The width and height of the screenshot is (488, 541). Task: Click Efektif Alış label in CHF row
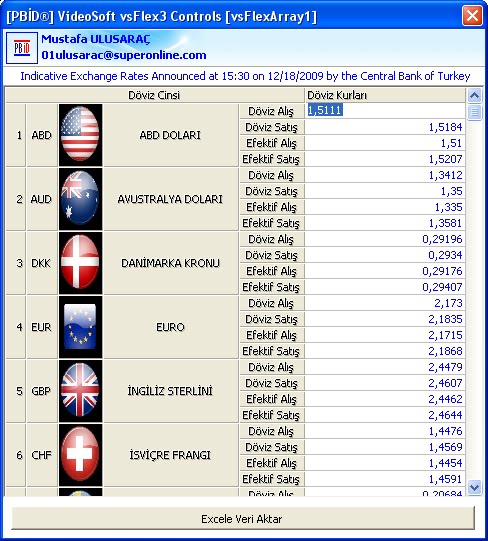point(272,463)
